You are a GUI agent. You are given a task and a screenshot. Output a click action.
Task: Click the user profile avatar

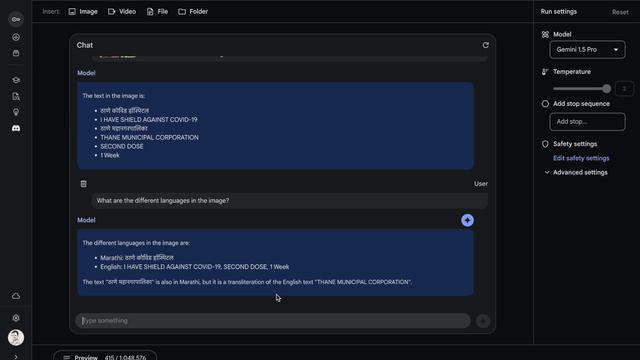click(x=16, y=338)
